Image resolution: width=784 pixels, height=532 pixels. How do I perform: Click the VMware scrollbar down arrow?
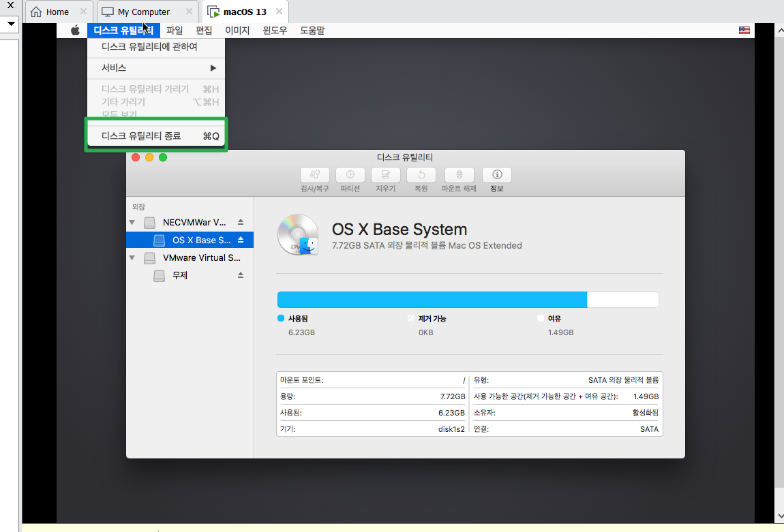(x=780, y=516)
